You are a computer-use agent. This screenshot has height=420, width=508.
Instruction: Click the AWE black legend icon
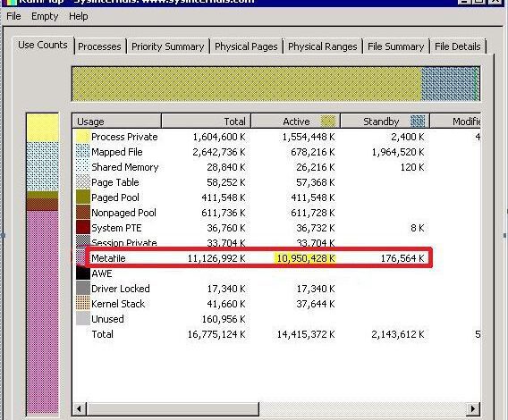[x=82, y=273]
